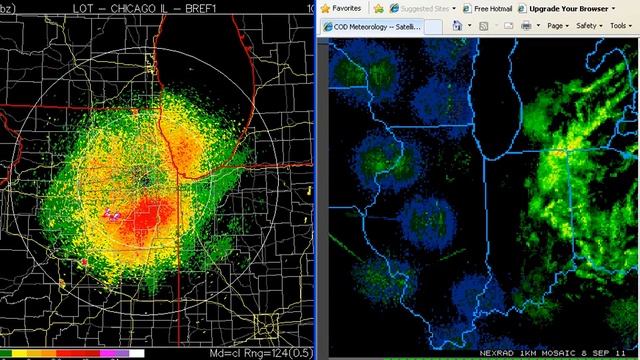The width and height of the screenshot is (640, 360).
Task: Expand the Suggested Sites dropdown arrow
Action: 454,8
